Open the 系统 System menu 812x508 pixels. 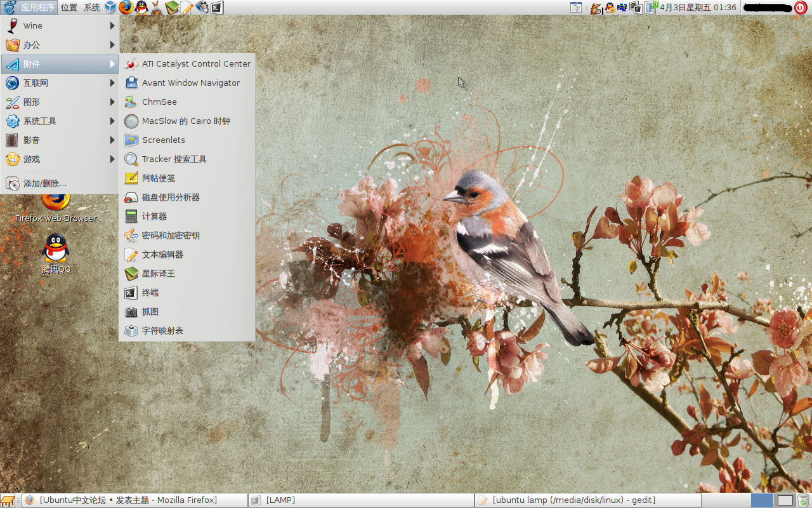pyautogui.click(x=92, y=8)
